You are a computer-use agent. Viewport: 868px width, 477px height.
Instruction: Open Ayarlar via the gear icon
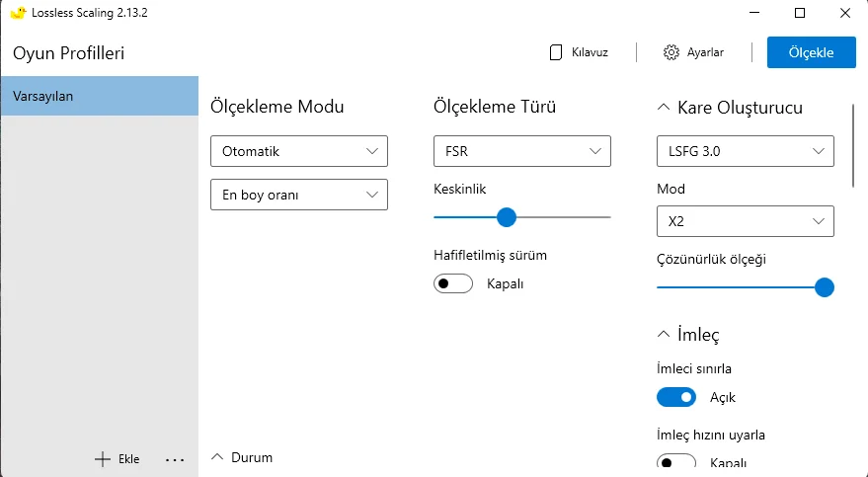pos(671,52)
